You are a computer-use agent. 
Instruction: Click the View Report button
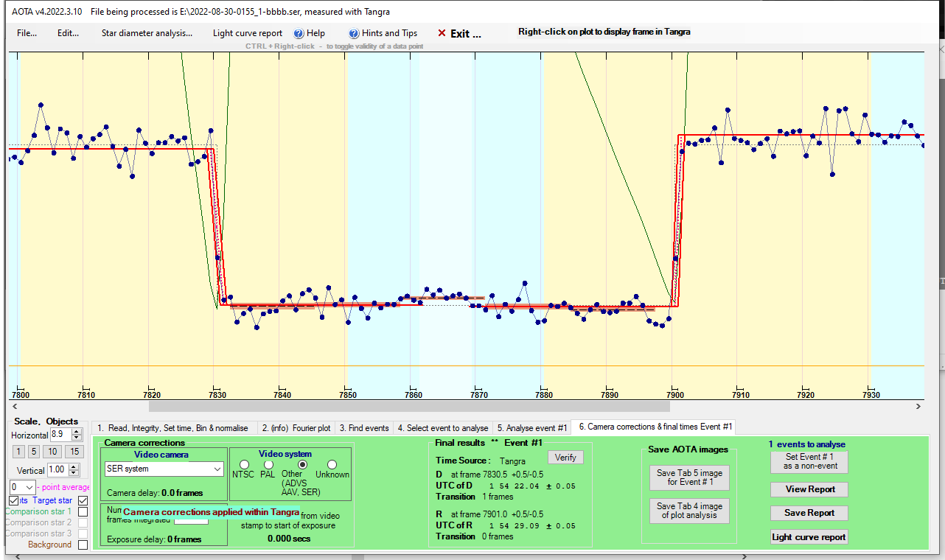click(809, 489)
